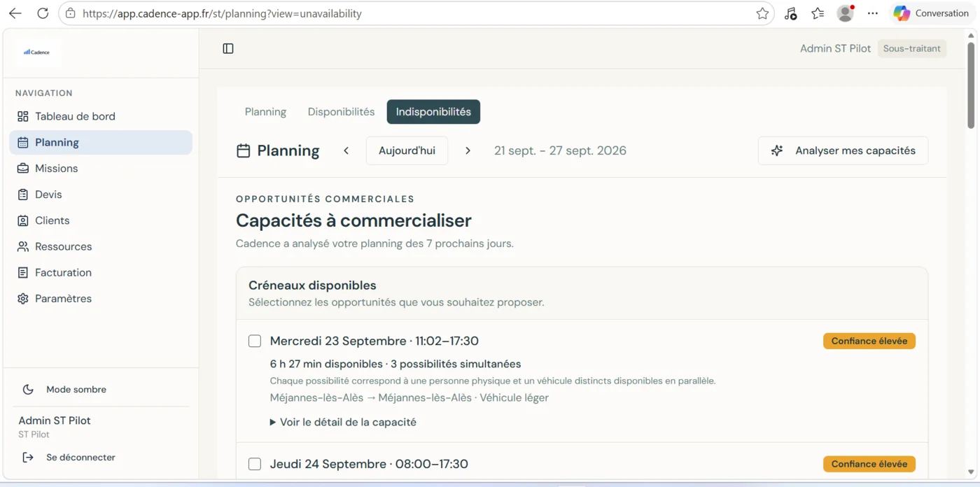980x487 pixels.
Task: Click Méjannes-lès-Alès → Méjannes-lès-Alès route text
Action: coord(371,397)
